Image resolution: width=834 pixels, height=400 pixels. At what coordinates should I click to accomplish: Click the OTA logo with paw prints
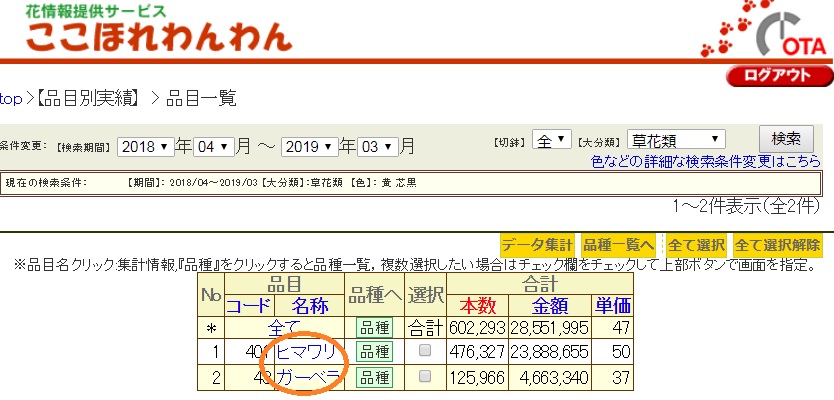(766, 29)
